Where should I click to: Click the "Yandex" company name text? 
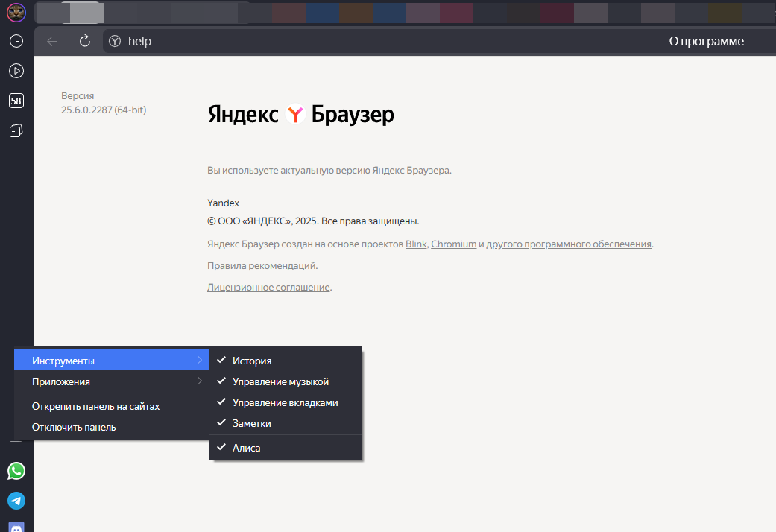pos(223,203)
